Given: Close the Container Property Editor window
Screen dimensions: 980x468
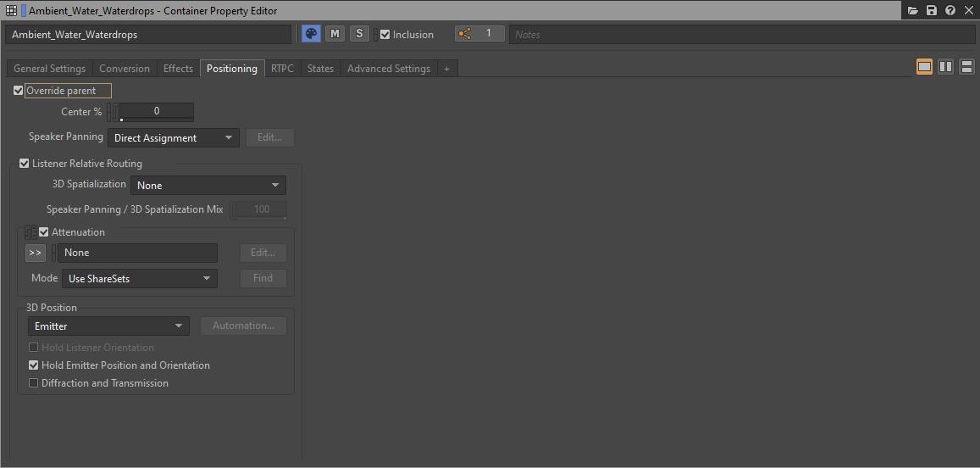Looking at the screenshot, I should [969, 11].
